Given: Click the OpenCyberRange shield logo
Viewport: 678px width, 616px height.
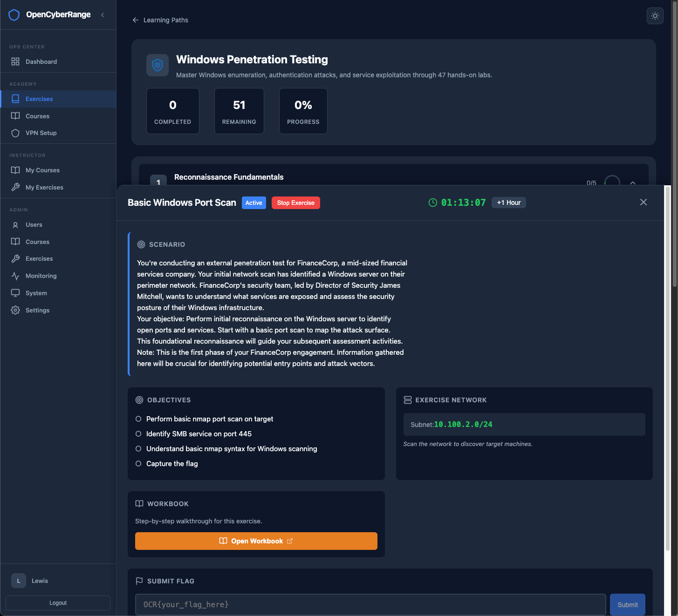Looking at the screenshot, I should point(14,15).
